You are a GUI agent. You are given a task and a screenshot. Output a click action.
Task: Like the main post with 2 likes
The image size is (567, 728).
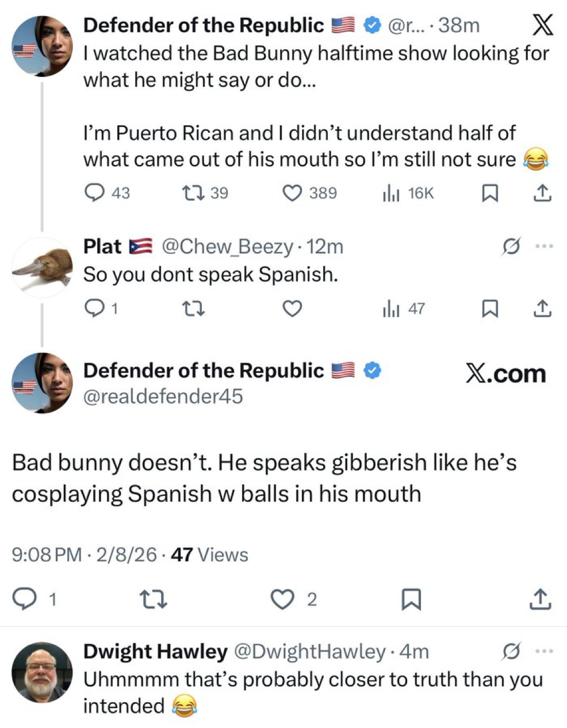pos(281,600)
